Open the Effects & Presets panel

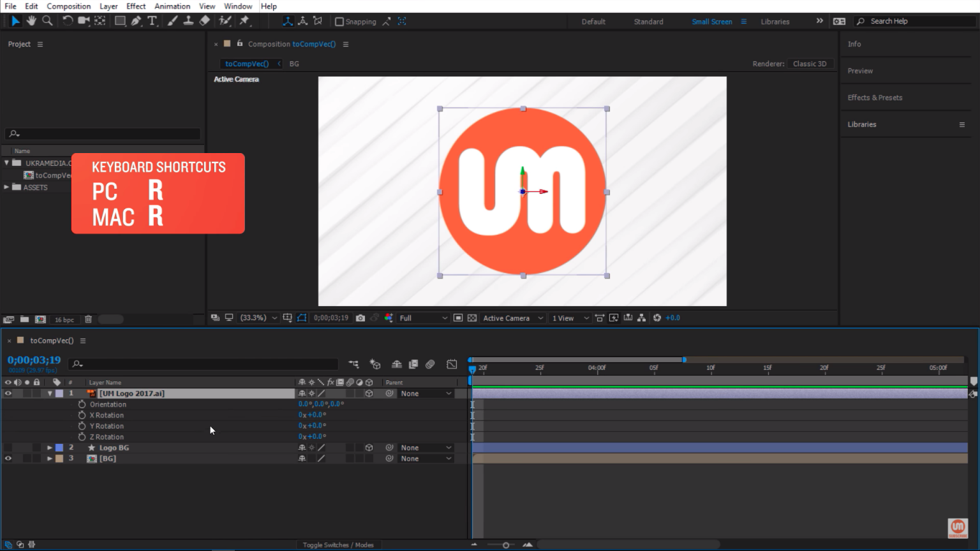pyautogui.click(x=875, y=98)
